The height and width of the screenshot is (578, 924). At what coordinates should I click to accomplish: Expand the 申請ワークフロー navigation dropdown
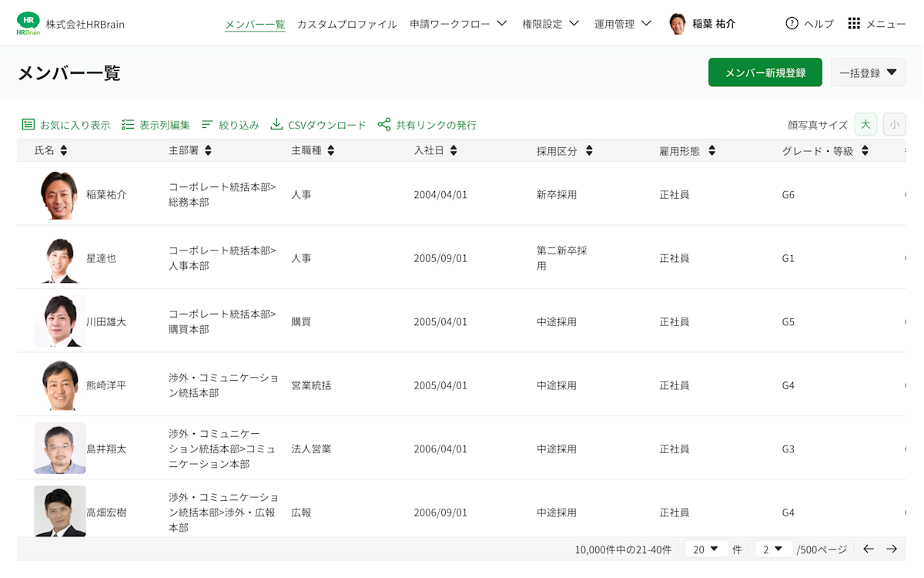point(458,23)
